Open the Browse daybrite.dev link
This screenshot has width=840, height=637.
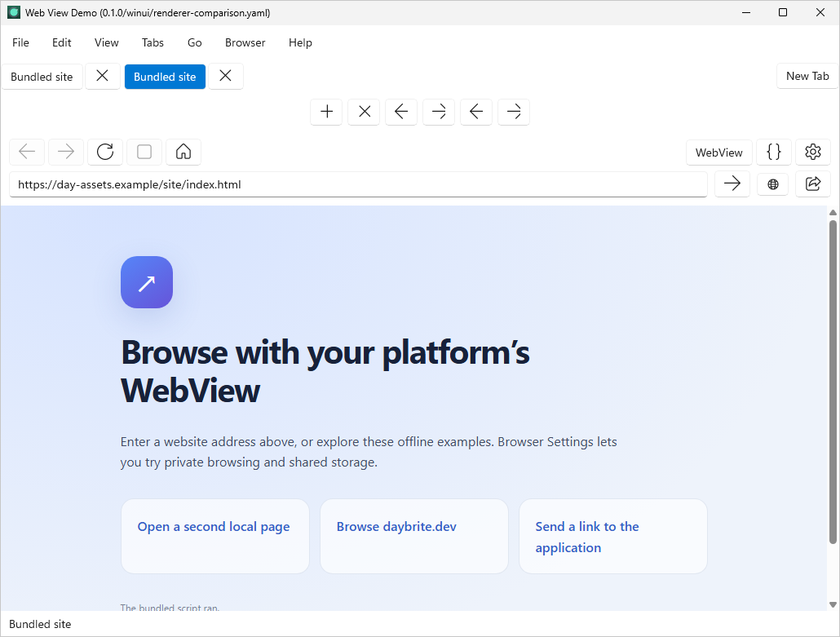click(x=396, y=527)
